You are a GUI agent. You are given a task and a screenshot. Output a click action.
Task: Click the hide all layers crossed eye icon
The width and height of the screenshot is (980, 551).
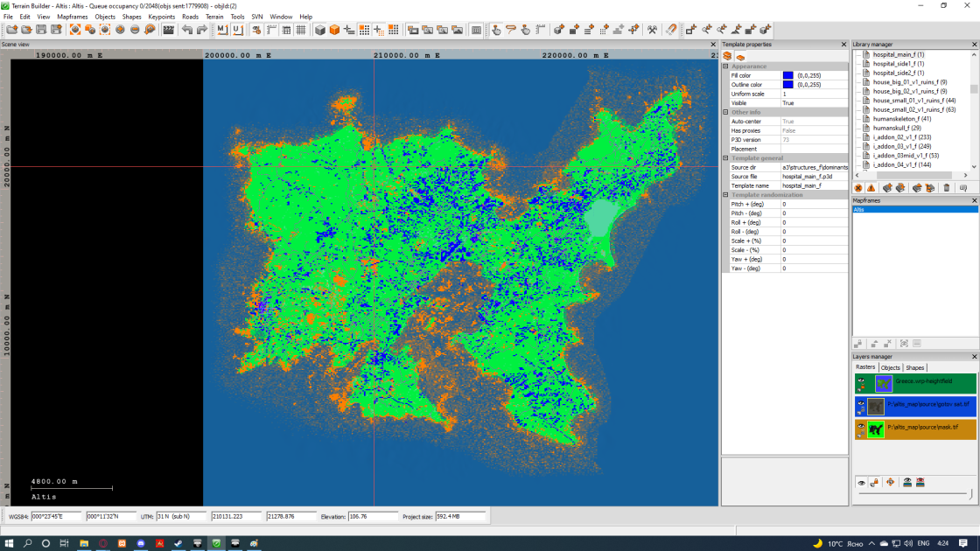tap(920, 482)
